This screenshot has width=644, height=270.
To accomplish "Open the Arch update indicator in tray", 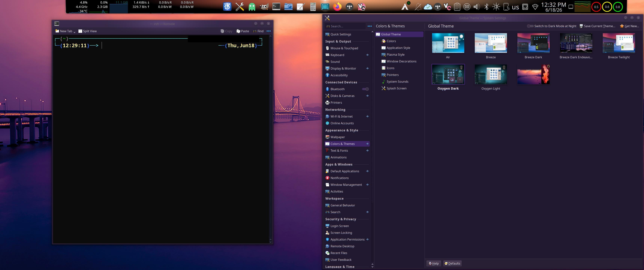I will pos(405,7).
